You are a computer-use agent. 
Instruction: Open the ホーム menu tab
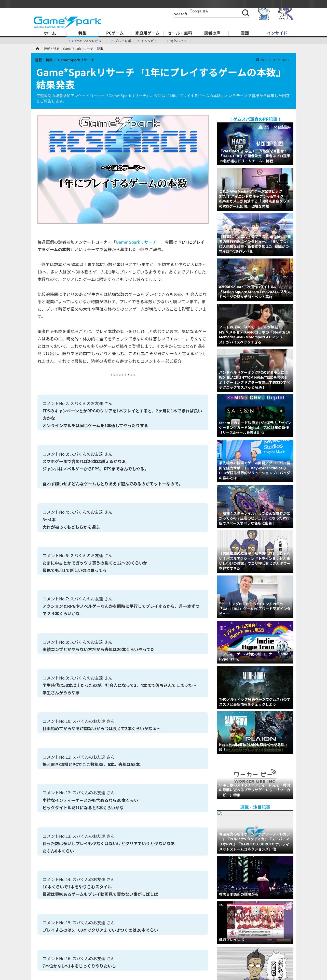click(x=50, y=33)
